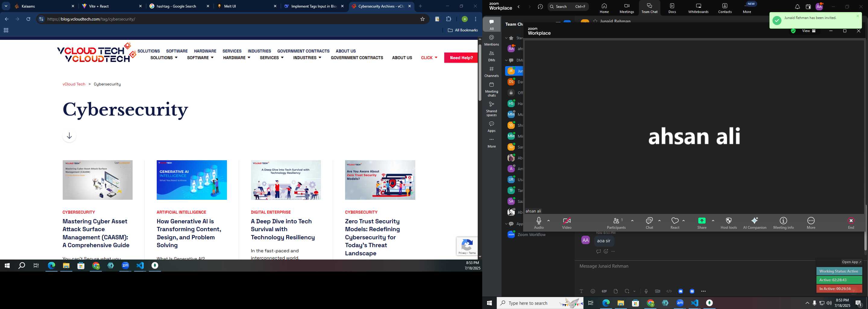Open 'Mastering Cyber Asset Attack Surface Management' article
The image size is (868, 309).
pyautogui.click(x=96, y=233)
